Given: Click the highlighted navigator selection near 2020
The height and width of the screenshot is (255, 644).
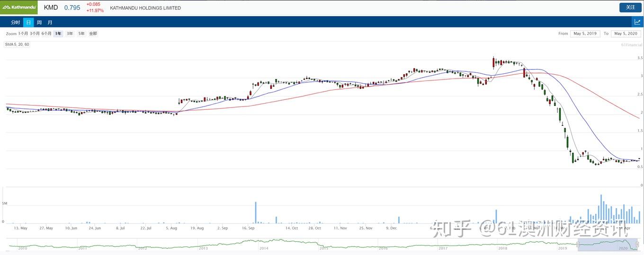Looking at the screenshot, I should point(608,245).
